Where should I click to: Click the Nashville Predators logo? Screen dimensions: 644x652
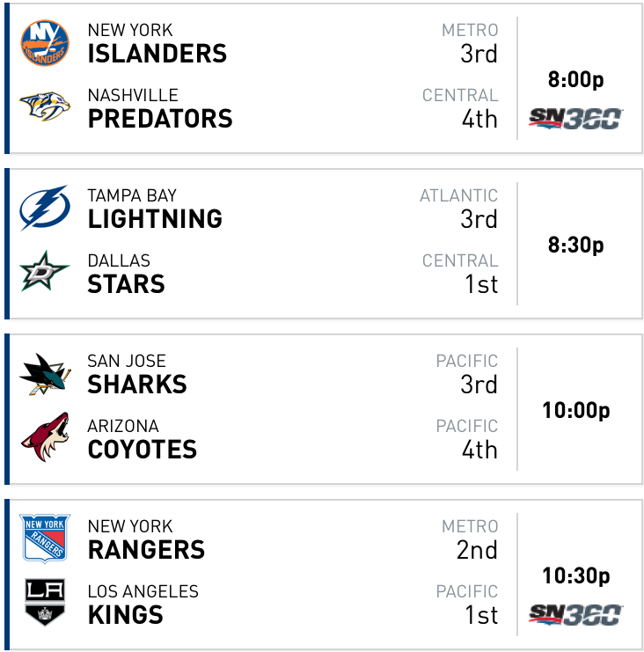pos(45,106)
